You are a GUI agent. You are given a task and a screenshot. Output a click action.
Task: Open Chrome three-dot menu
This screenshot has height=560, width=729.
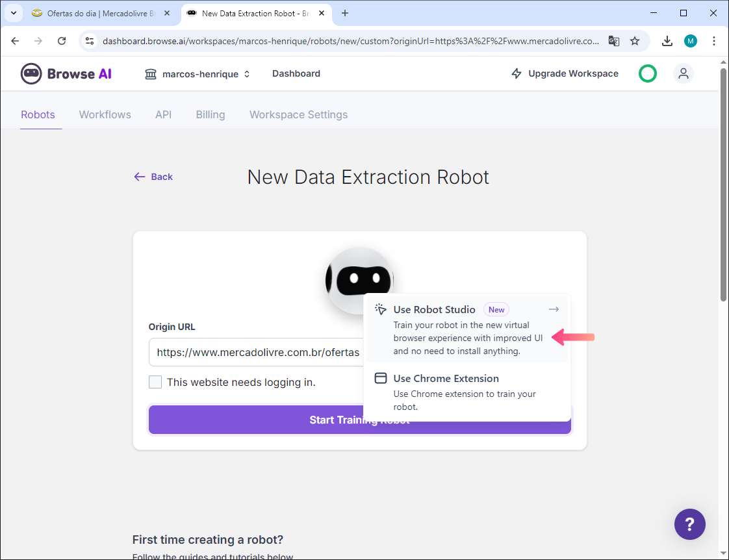714,41
